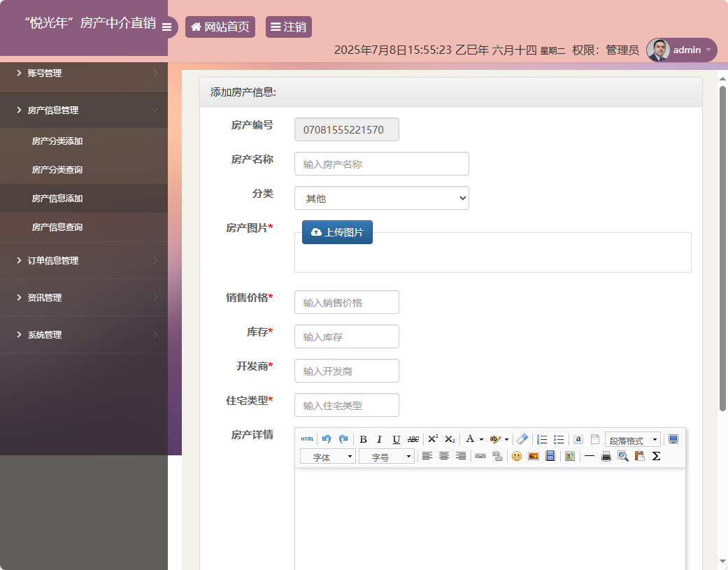Insert an image via the picture icon
The height and width of the screenshot is (570, 728).
coord(534,456)
